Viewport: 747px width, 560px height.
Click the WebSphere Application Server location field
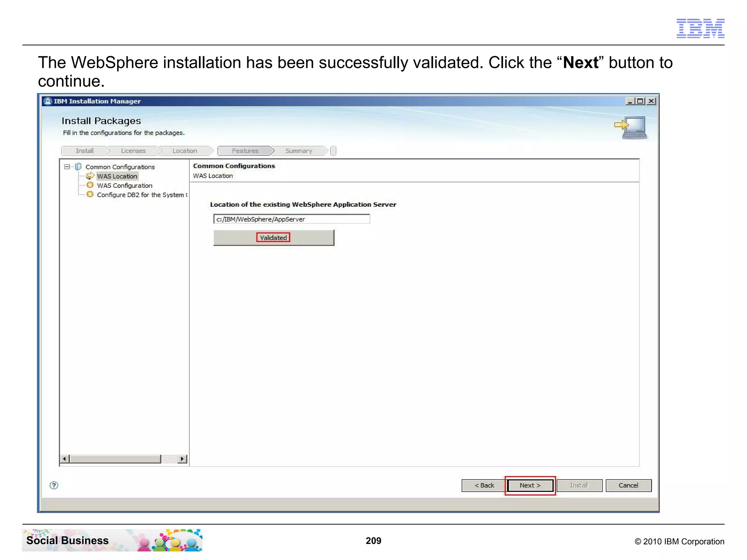pos(291,219)
